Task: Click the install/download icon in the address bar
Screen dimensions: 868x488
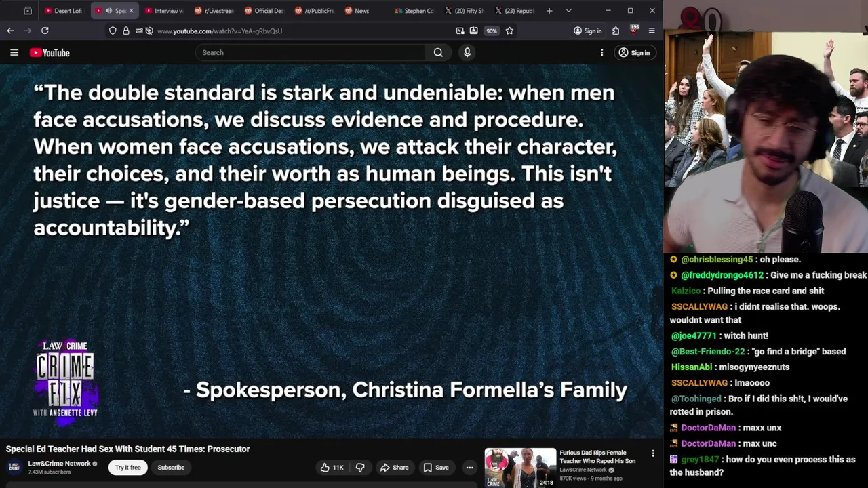Action: tap(473, 30)
